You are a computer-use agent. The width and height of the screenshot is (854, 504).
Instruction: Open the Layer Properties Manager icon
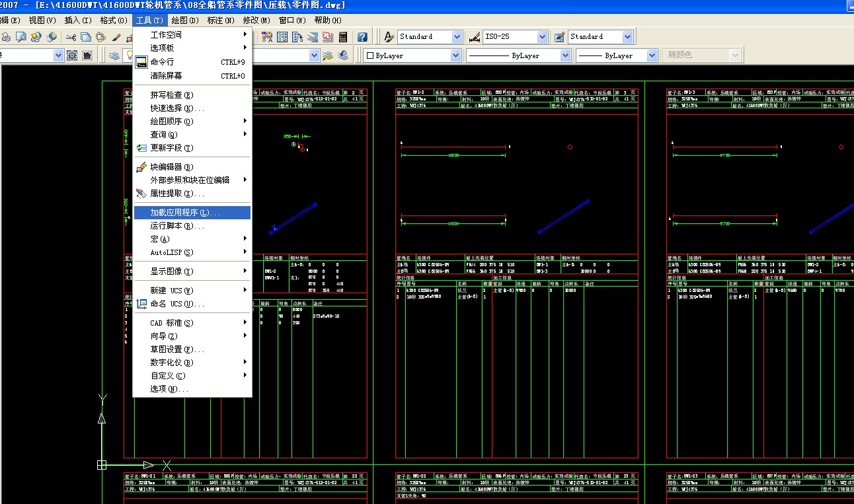point(114,55)
